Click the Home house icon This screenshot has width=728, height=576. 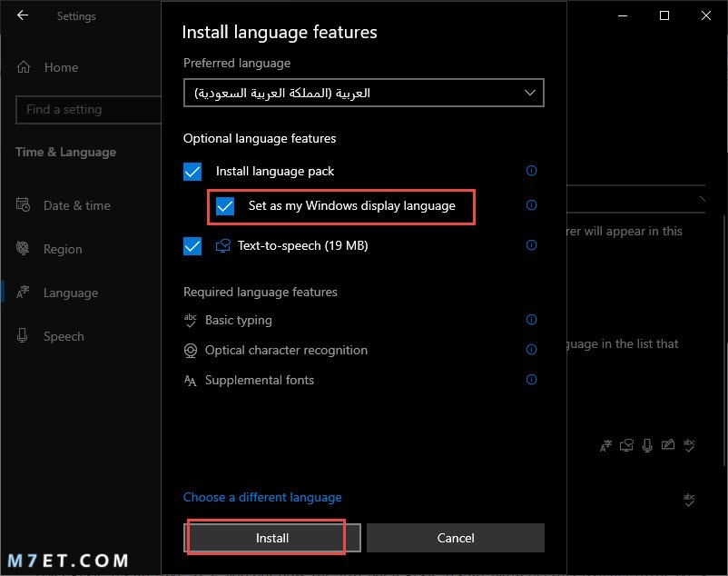coord(24,67)
